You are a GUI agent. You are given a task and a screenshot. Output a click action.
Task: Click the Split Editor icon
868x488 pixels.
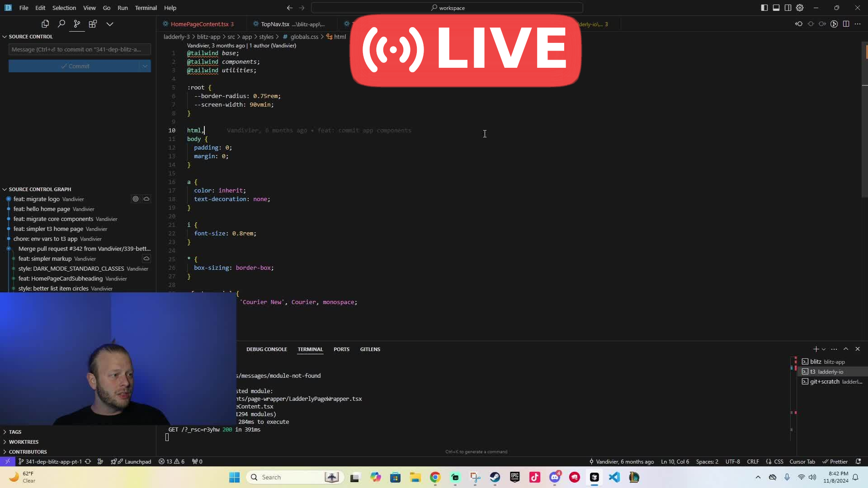click(846, 24)
